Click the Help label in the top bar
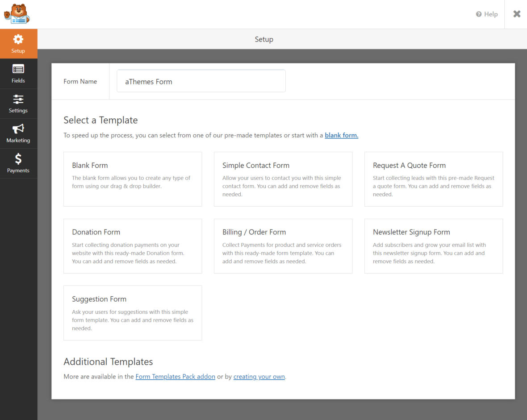Screen dimensions: 527x420 491,14
